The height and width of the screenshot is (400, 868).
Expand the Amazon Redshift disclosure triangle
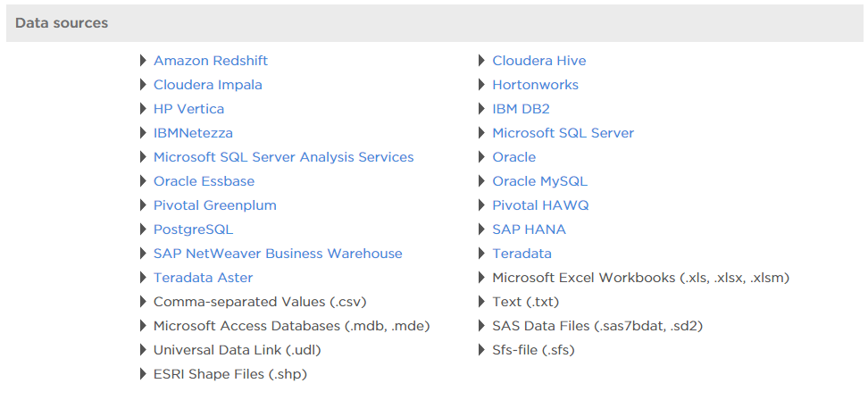pyautogui.click(x=144, y=61)
